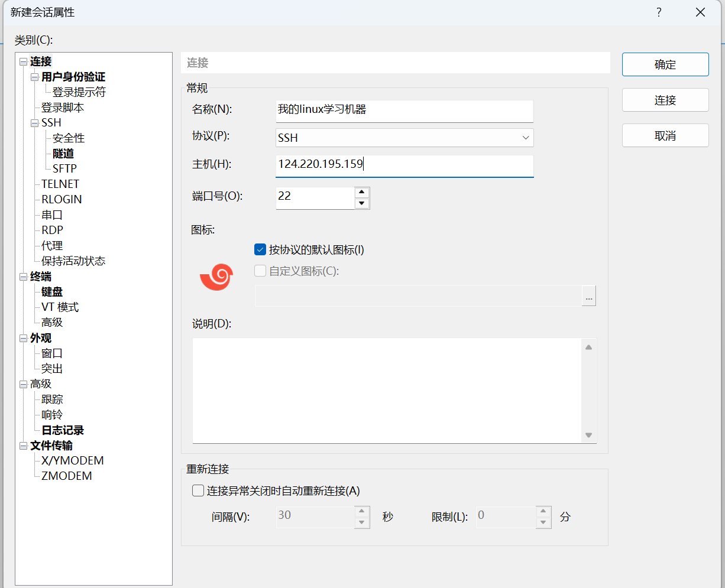Select RDP in the category tree
The height and width of the screenshot is (588, 725).
coord(52,230)
